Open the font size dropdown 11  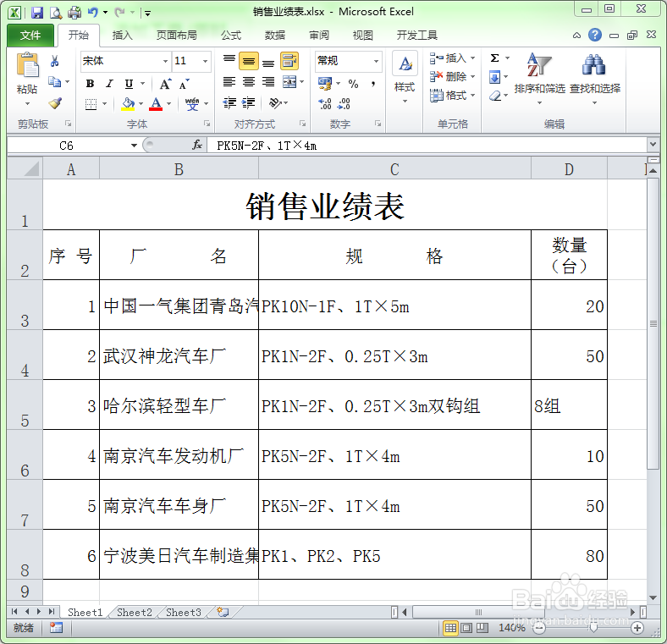point(206,61)
